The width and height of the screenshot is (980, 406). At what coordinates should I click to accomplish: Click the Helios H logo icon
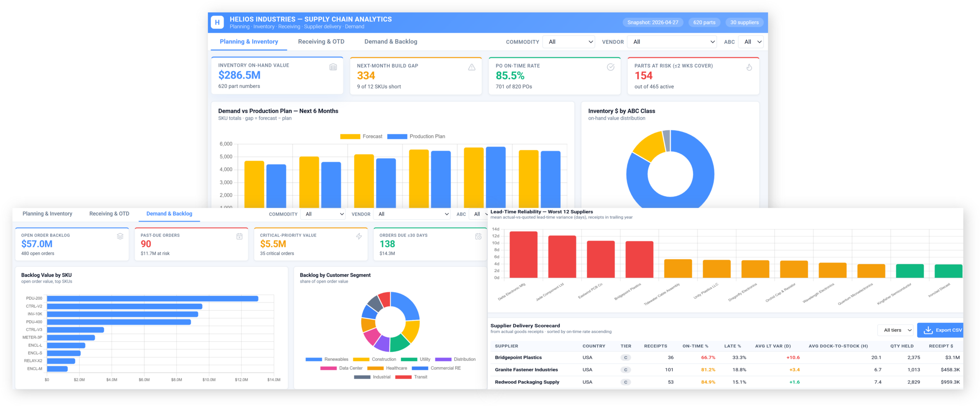click(x=217, y=22)
